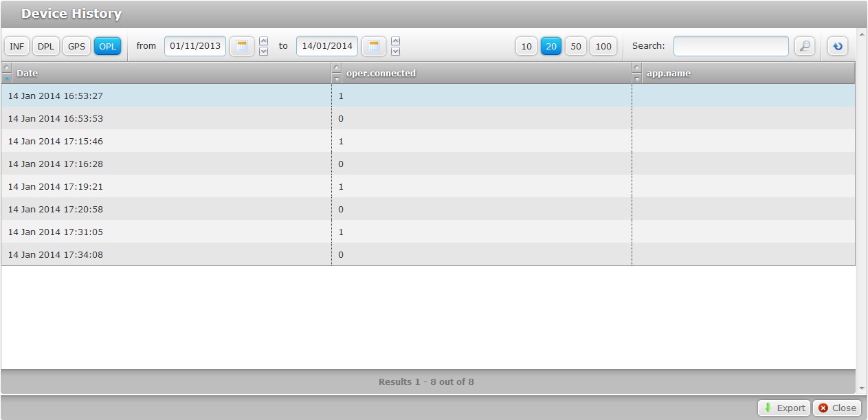Run the search using the magnifier icon
This screenshot has width=868, height=420.
[x=804, y=46]
